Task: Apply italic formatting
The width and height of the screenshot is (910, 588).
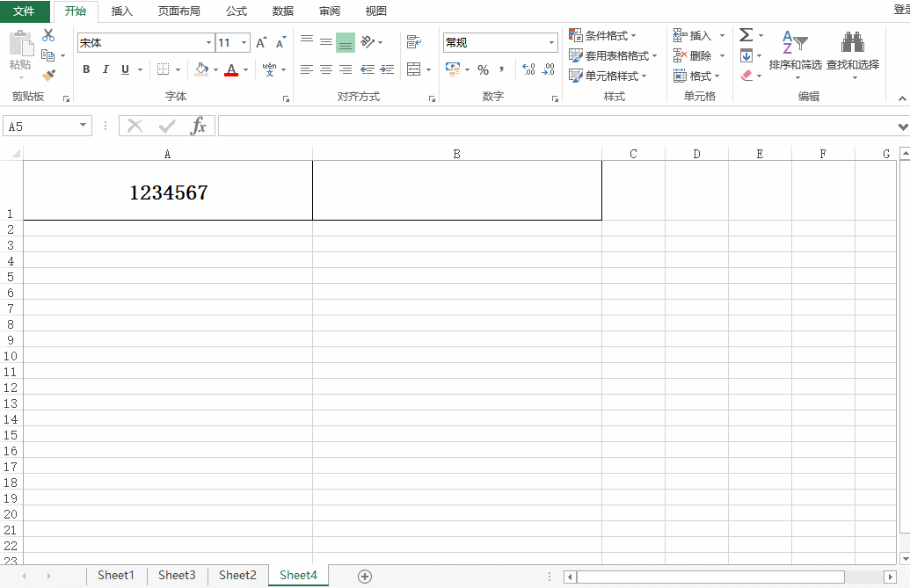Action: pyautogui.click(x=105, y=69)
